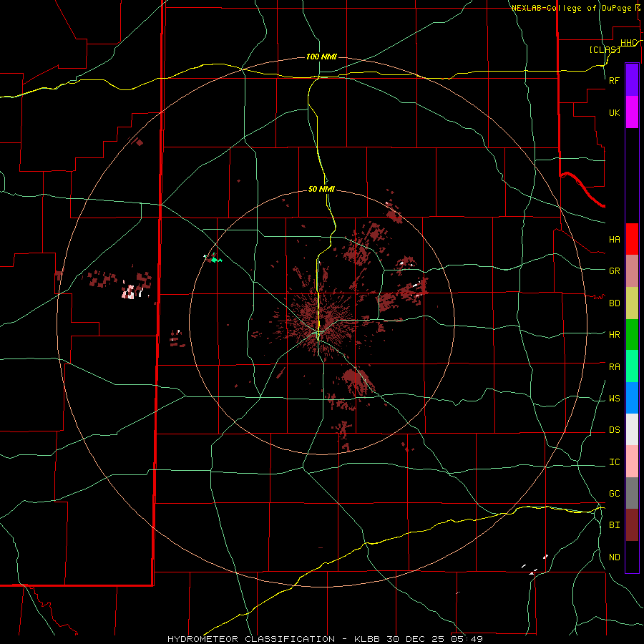Click the BI legend label
This screenshot has height=644, width=644.
[x=614, y=525]
